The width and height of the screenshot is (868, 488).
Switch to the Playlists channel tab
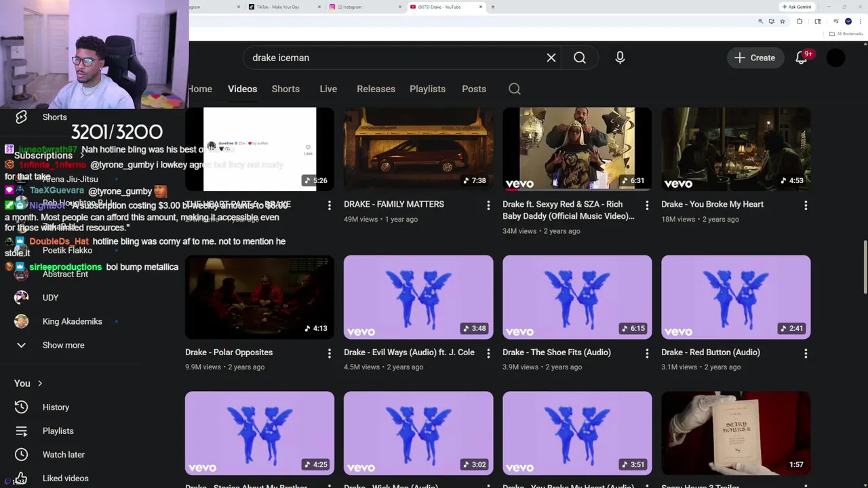pyautogui.click(x=427, y=89)
